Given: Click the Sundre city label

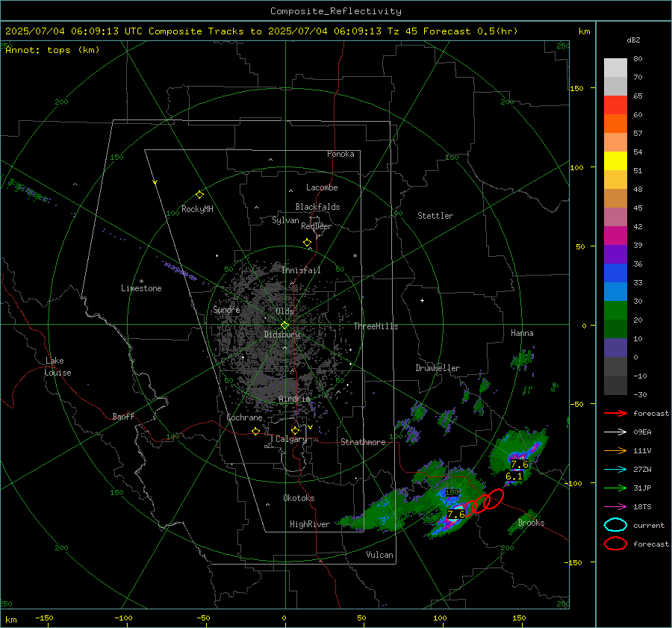Looking at the screenshot, I should pos(226,309).
